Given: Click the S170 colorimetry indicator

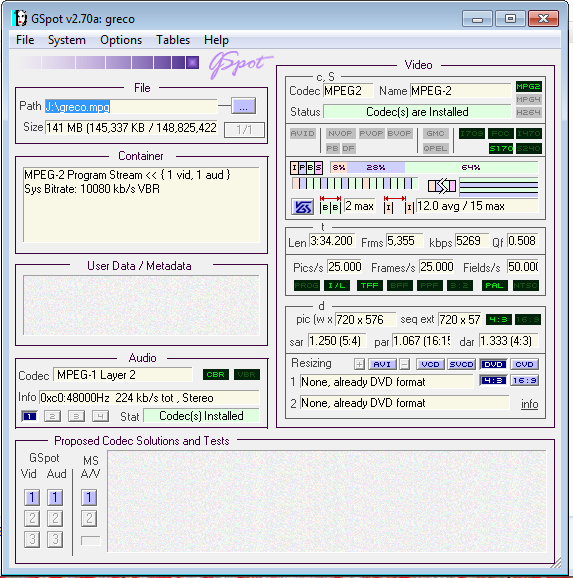Looking at the screenshot, I should 501,148.
